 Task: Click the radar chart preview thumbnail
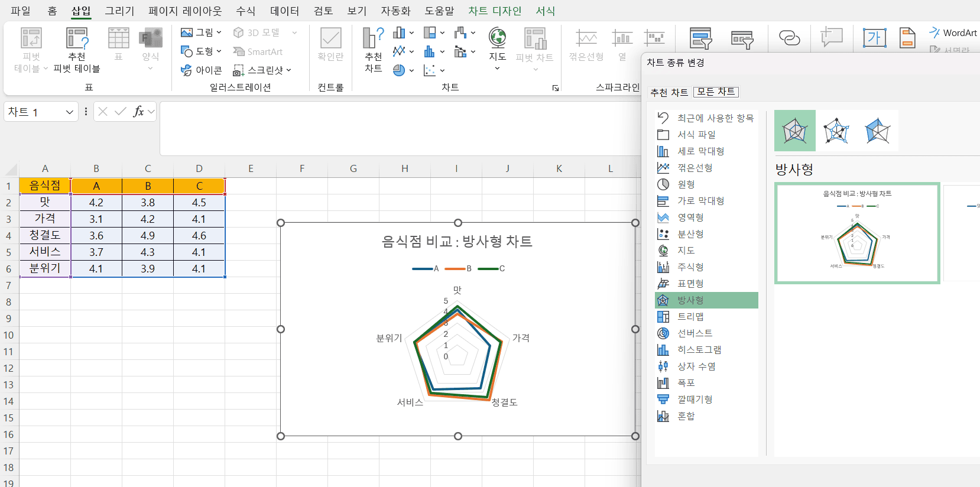pos(856,233)
